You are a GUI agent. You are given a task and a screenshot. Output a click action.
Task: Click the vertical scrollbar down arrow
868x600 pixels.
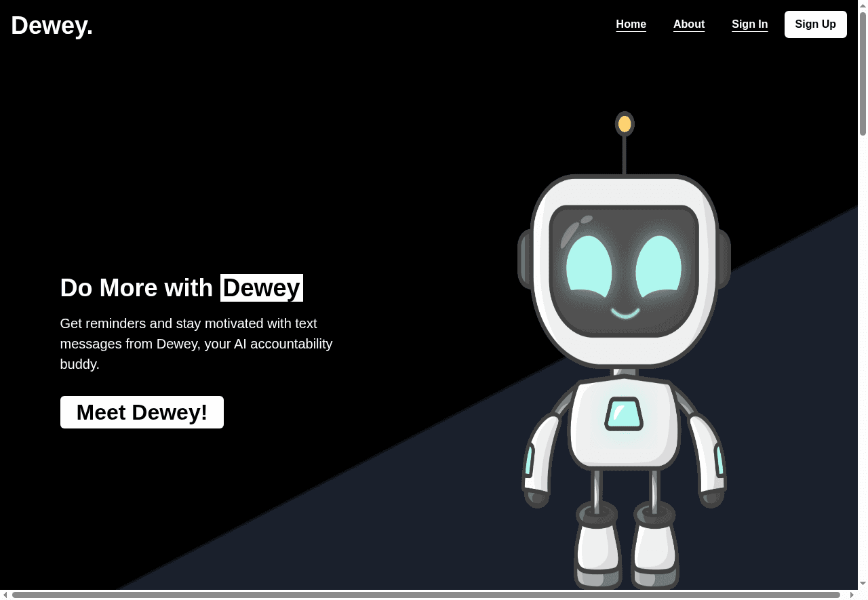coord(862,584)
